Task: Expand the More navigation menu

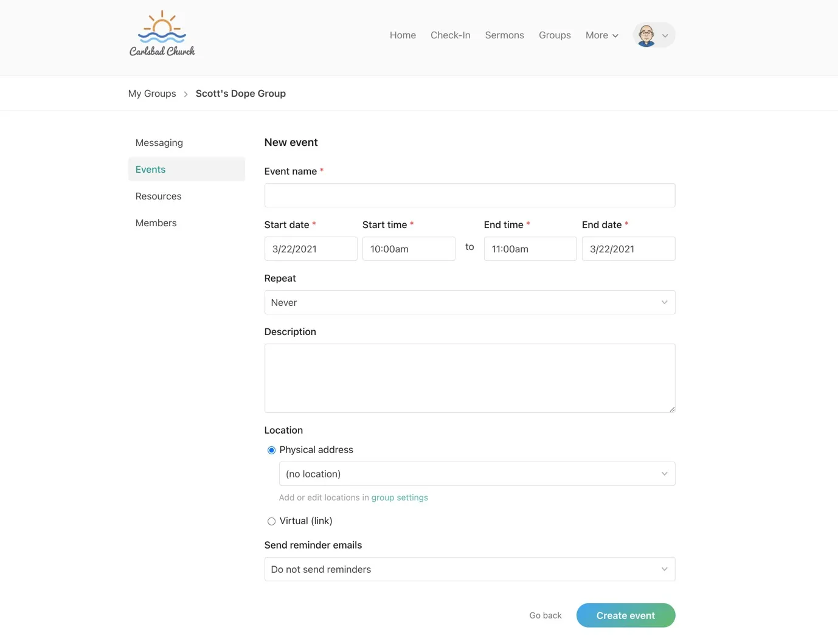Action: 601,35
